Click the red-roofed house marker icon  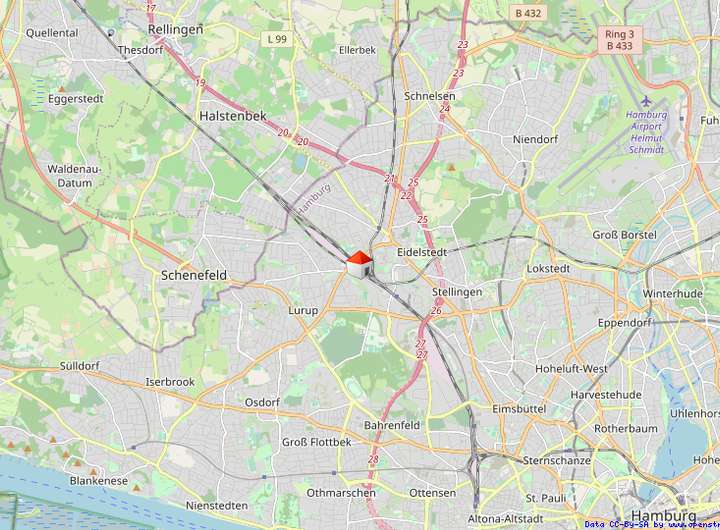coord(360,265)
